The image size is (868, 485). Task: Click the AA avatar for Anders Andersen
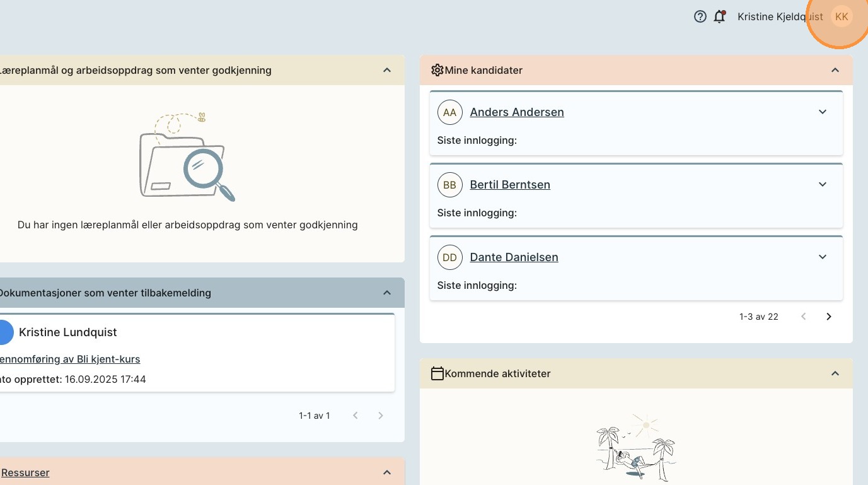[x=449, y=112]
